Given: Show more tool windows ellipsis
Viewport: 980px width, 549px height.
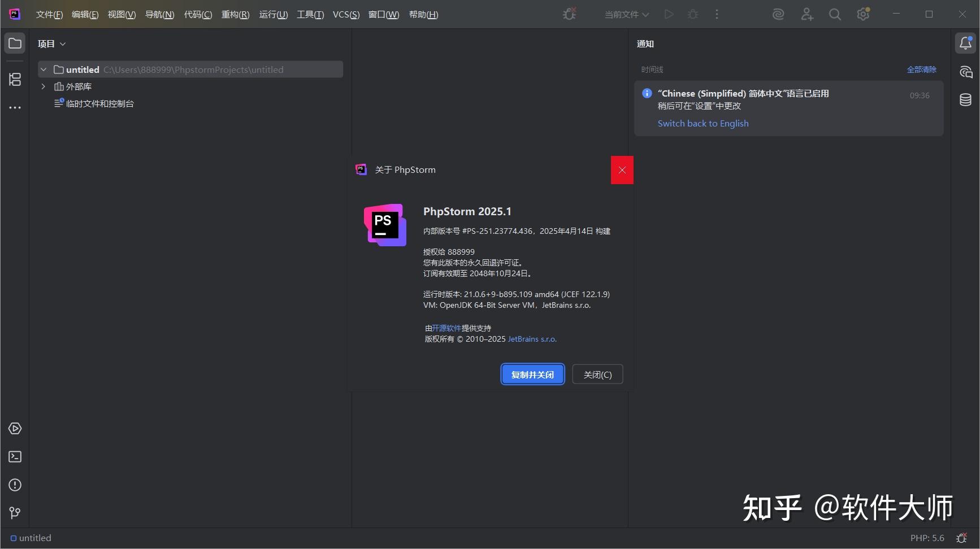Looking at the screenshot, I should tap(15, 107).
